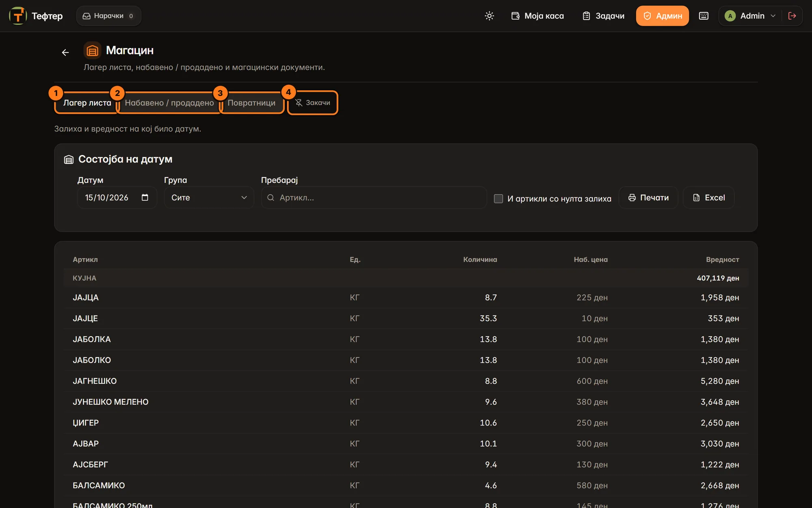Click the Вредност column header
This screenshot has width=812, height=508.
(x=722, y=259)
